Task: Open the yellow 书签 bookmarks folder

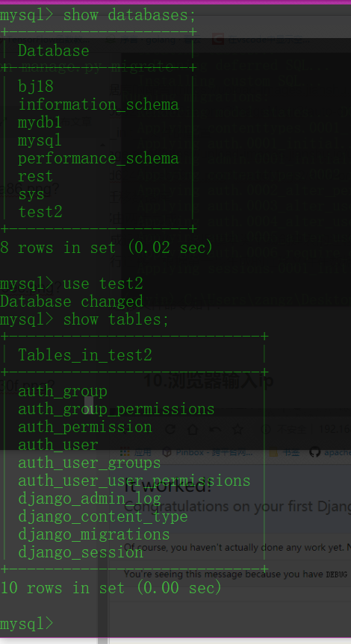Action: coord(284,453)
